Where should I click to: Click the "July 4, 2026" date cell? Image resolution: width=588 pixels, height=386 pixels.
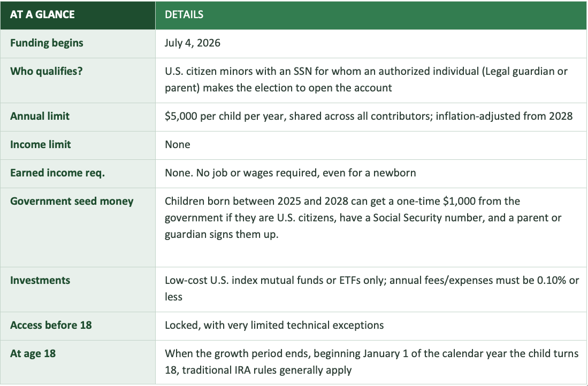193,43
